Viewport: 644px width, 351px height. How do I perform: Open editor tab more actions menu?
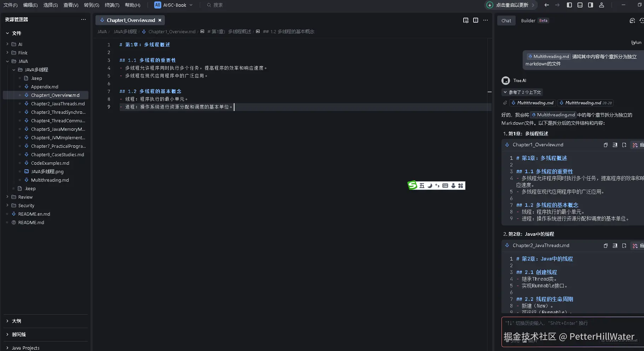486,20
